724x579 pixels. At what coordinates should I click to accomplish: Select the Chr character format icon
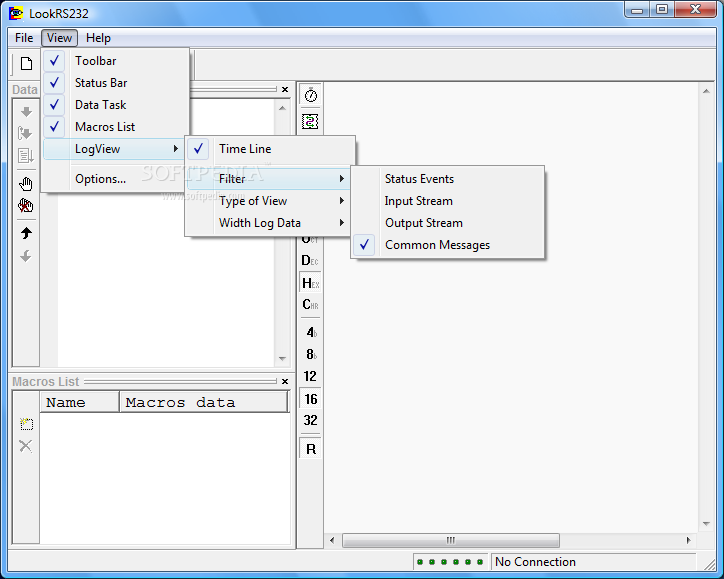click(x=310, y=305)
